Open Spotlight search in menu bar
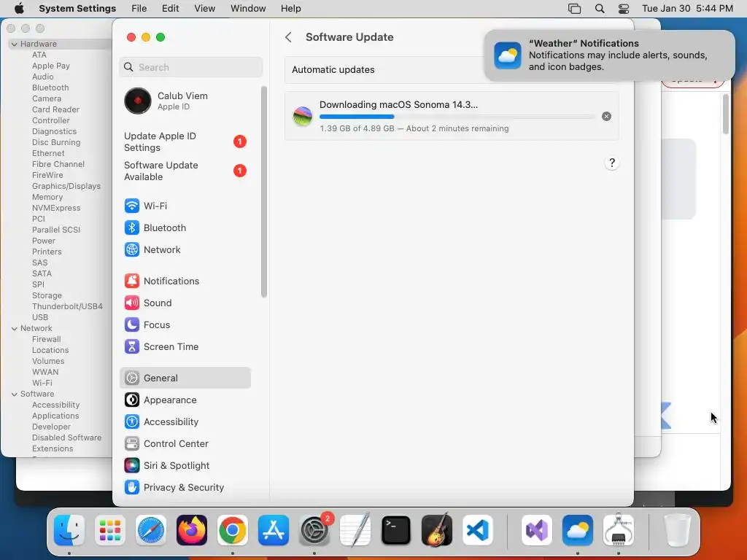747x560 pixels. tap(600, 9)
